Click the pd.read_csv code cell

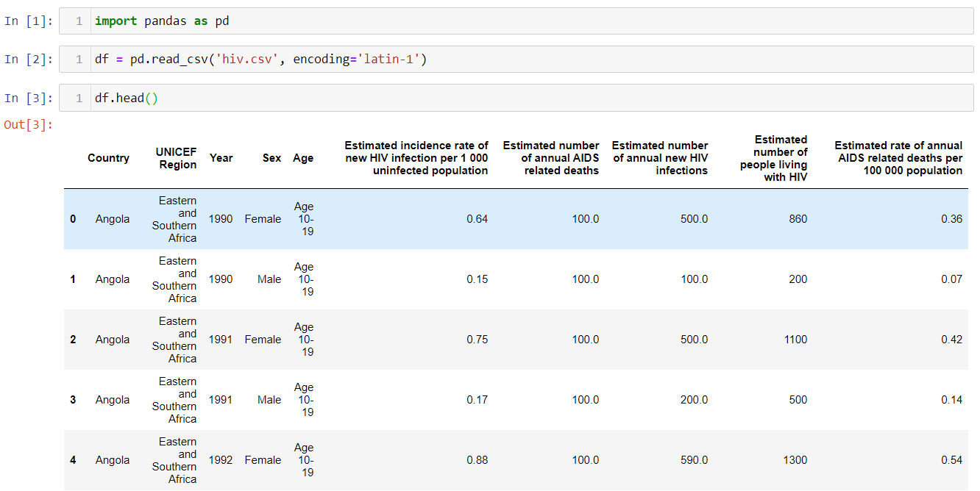516,60
